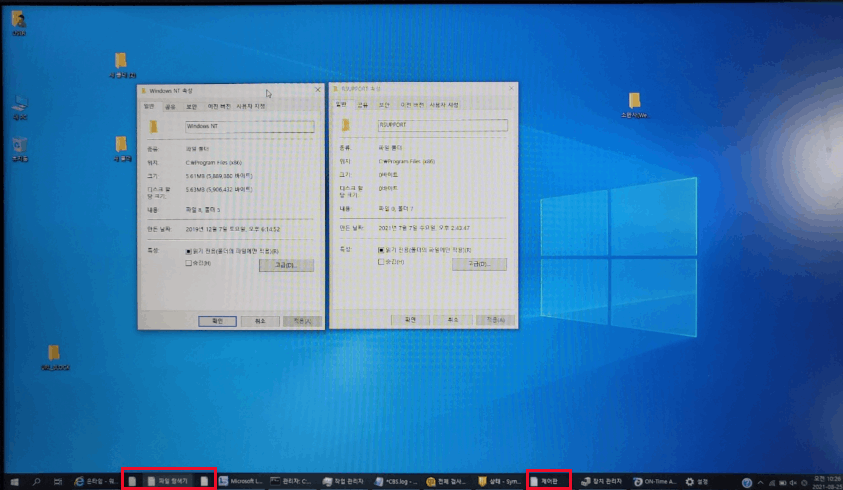Click the 2019년 12월 7일 creation date text
Screen dimensions: 843x490
[x=232, y=229]
